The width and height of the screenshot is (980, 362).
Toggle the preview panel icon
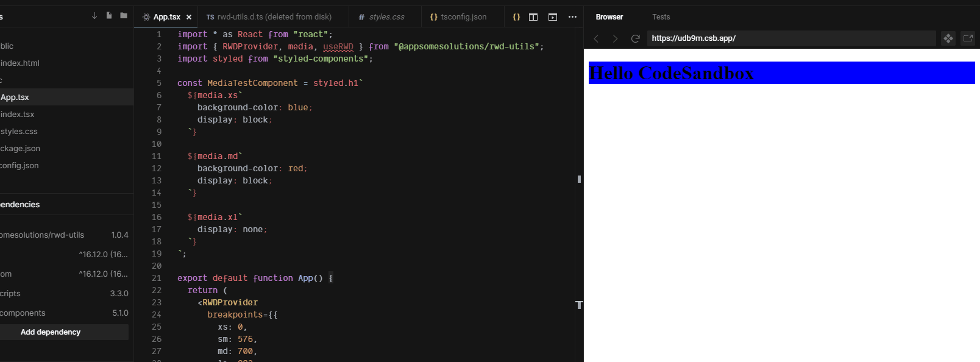click(553, 17)
